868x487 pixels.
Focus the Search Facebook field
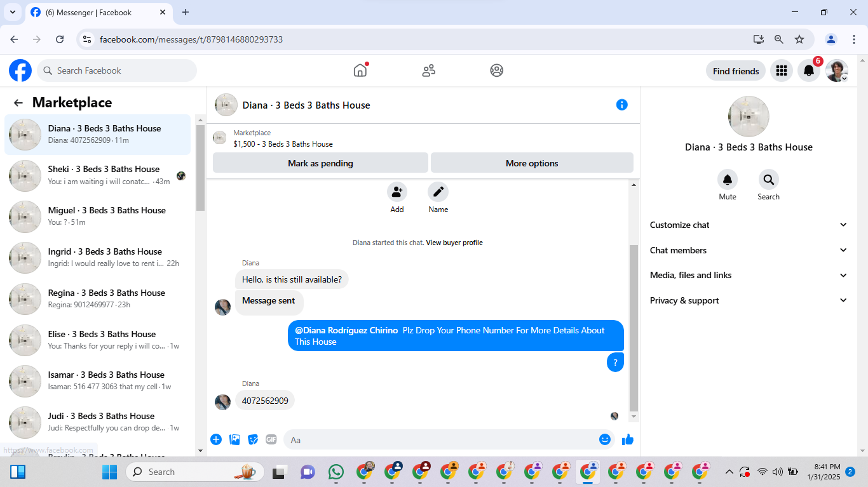117,70
